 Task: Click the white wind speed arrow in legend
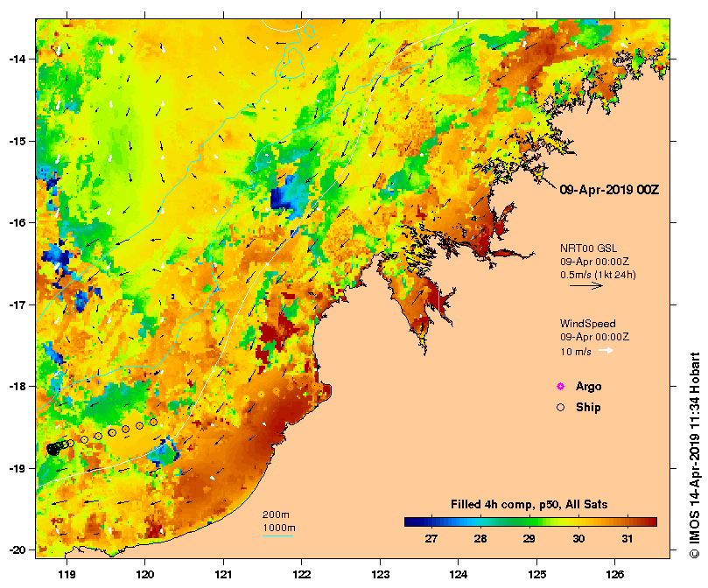[x=606, y=351]
